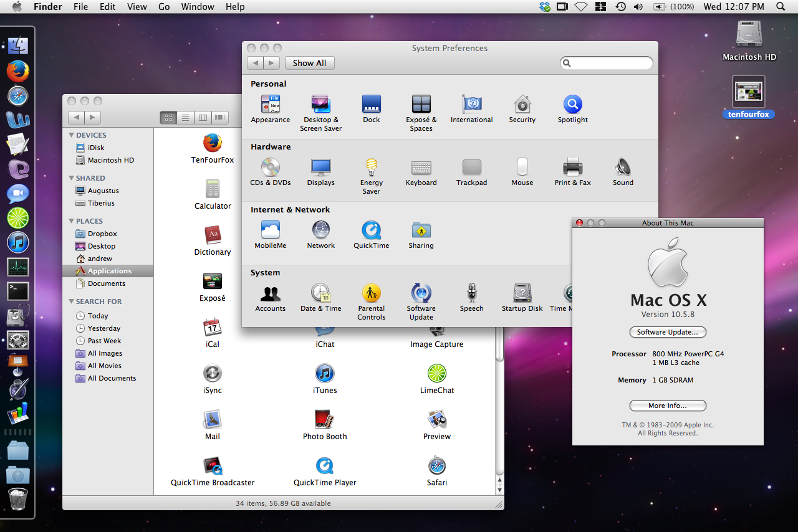Open the Dock preference pane

(371, 104)
